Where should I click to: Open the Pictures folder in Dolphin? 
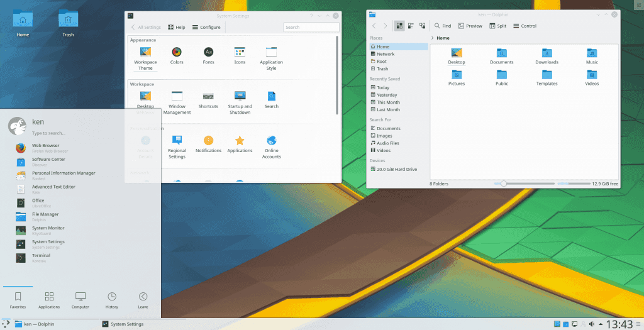coord(457,77)
